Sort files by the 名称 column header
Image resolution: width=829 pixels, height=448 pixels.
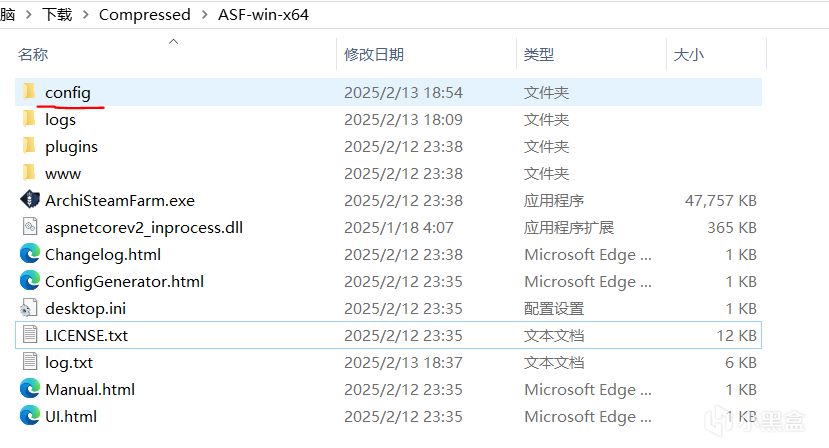coord(34,55)
